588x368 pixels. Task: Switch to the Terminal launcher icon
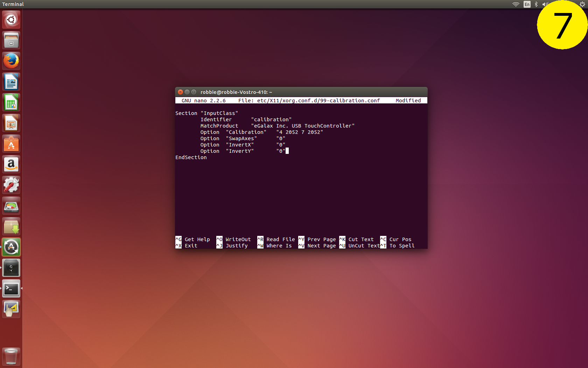11,288
